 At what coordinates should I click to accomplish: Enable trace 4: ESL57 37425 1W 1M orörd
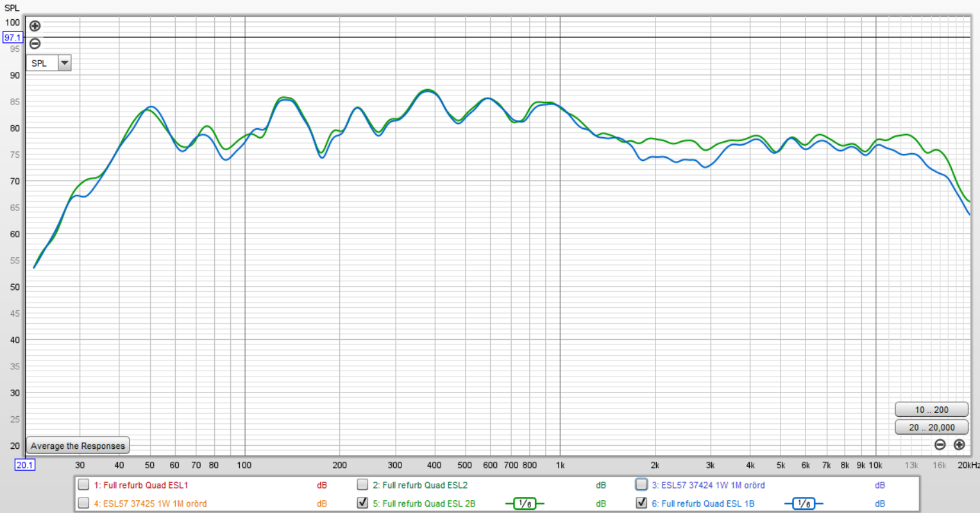(83, 503)
